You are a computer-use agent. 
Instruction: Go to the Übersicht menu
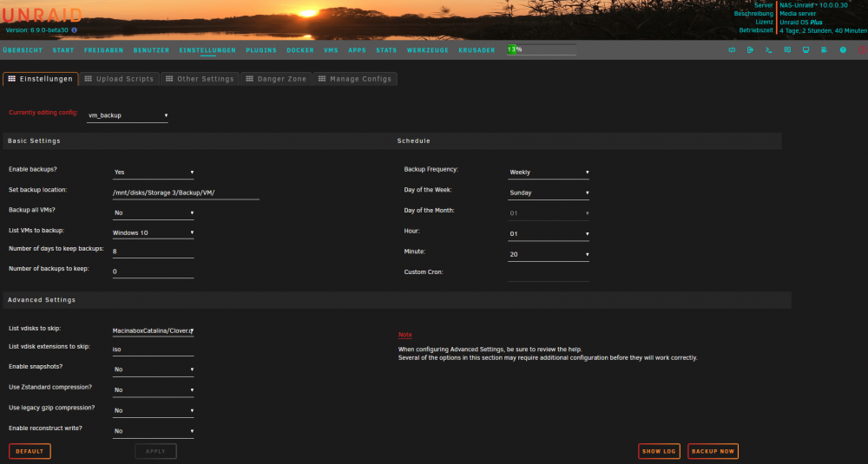point(23,49)
